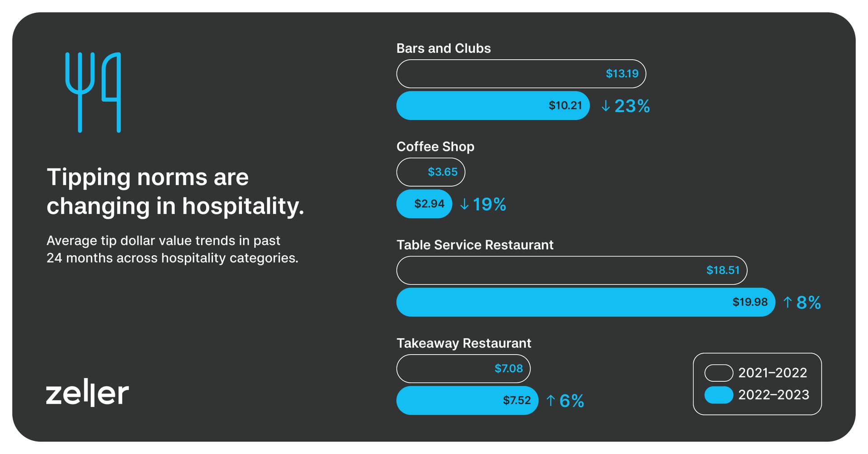Click the blue $10.21 bar
868x454 pixels.
pyautogui.click(x=493, y=106)
